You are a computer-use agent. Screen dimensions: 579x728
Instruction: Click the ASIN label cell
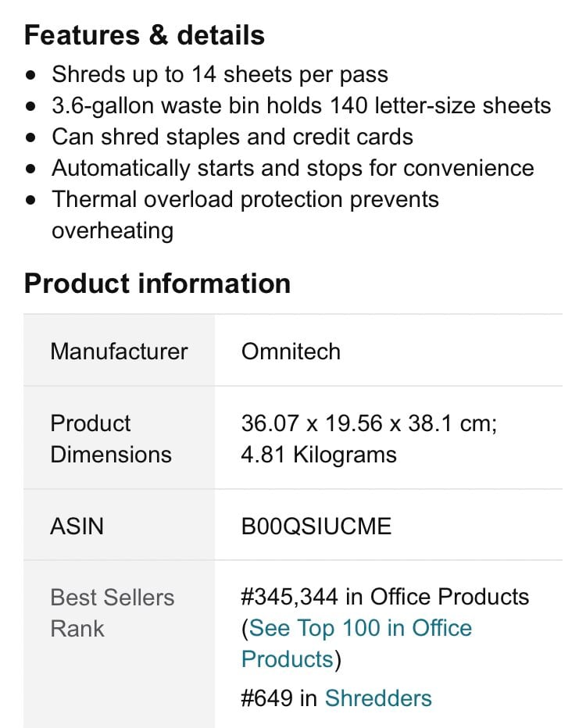click(119, 525)
